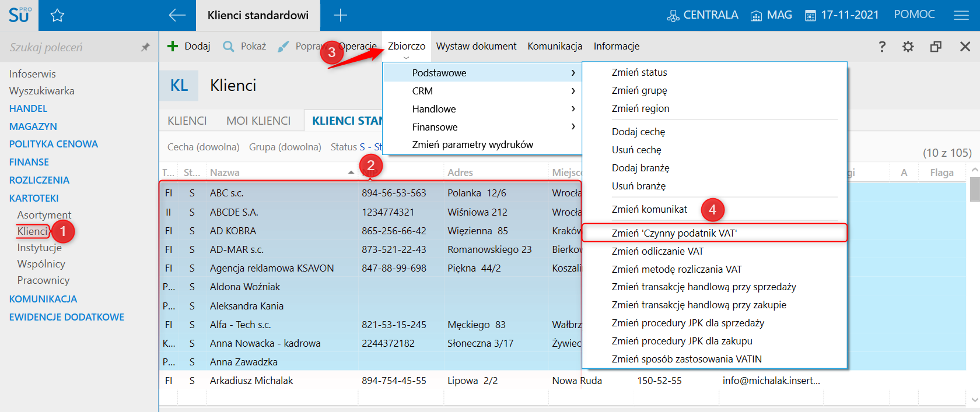Expand the CRM submenu

[482, 91]
